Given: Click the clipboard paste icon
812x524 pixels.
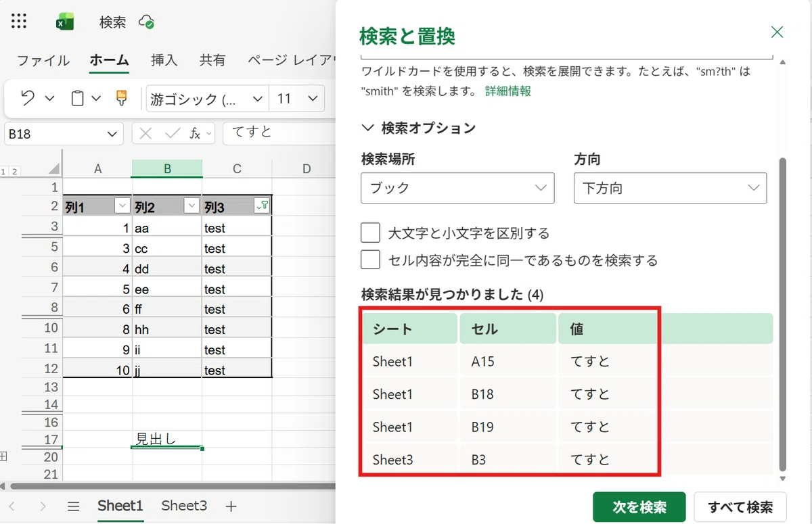Looking at the screenshot, I should tap(78, 99).
